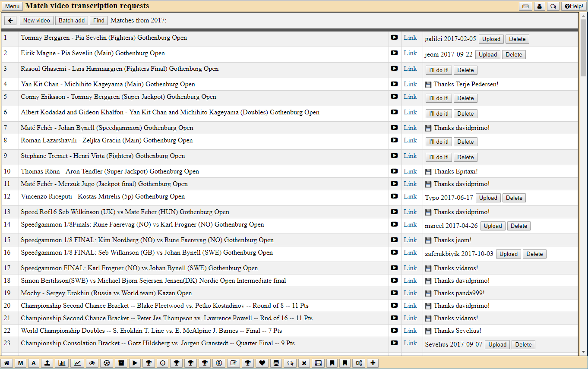Open the Menu button
Screen dimensions: 588x369
pos(12,6)
